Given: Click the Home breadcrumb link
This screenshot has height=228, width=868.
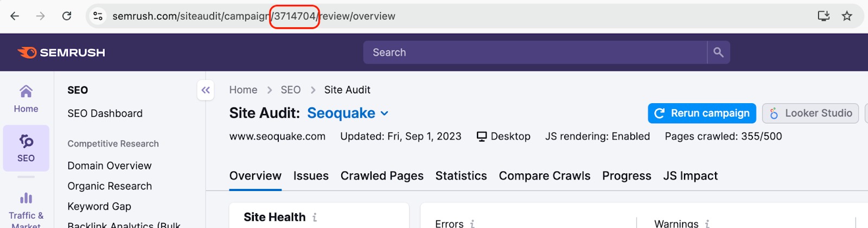Looking at the screenshot, I should coord(243,90).
